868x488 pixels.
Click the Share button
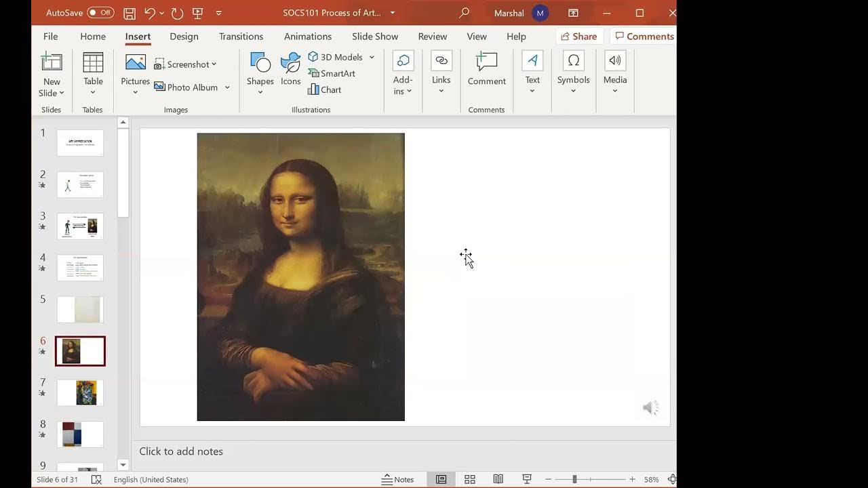point(579,37)
